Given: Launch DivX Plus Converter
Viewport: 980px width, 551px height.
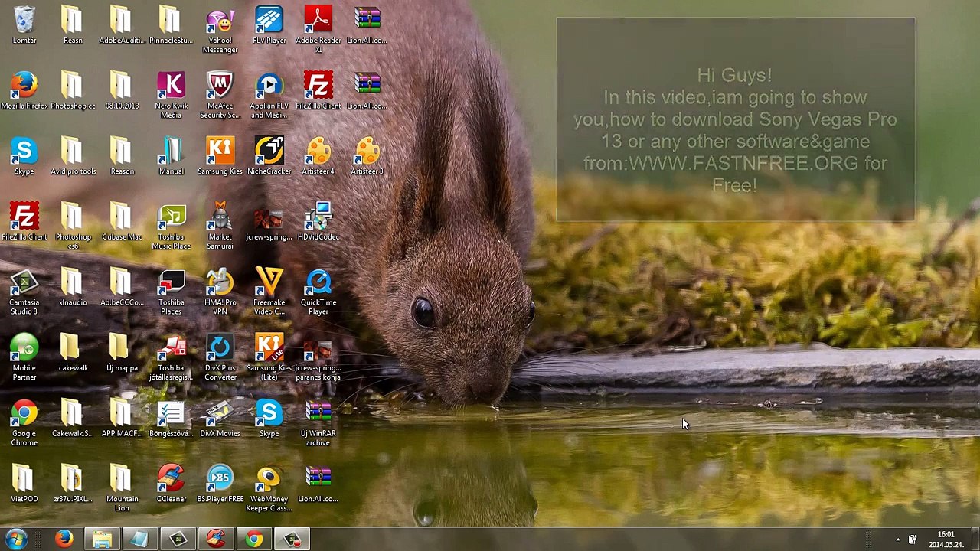Looking at the screenshot, I should [x=220, y=357].
